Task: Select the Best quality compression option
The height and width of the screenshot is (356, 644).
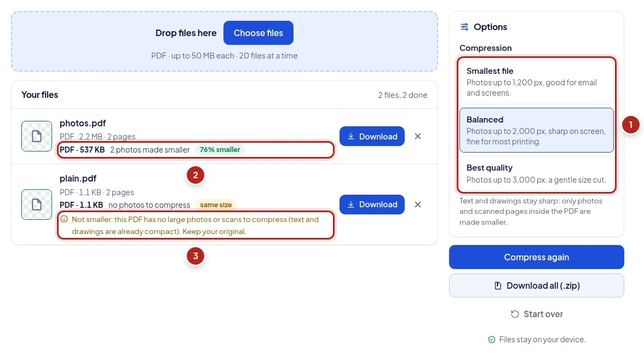Action: pyautogui.click(x=537, y=173)
